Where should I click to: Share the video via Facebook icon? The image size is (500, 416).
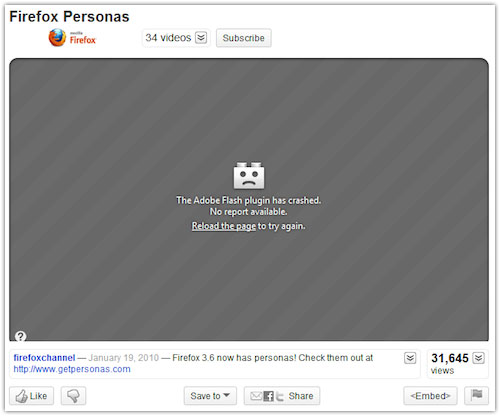pyautogui.click(x=268, y=396)
